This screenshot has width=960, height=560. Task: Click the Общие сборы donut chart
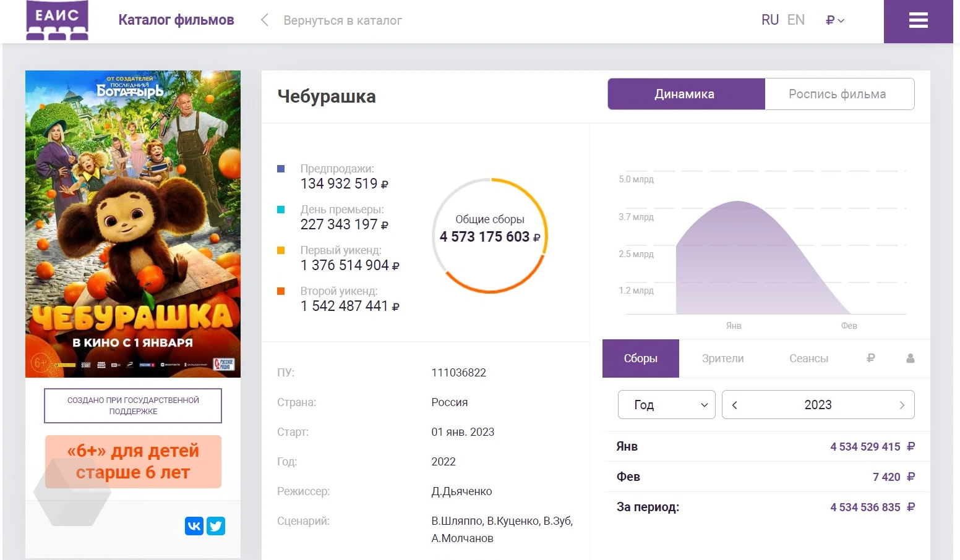[x=490, y=235]
